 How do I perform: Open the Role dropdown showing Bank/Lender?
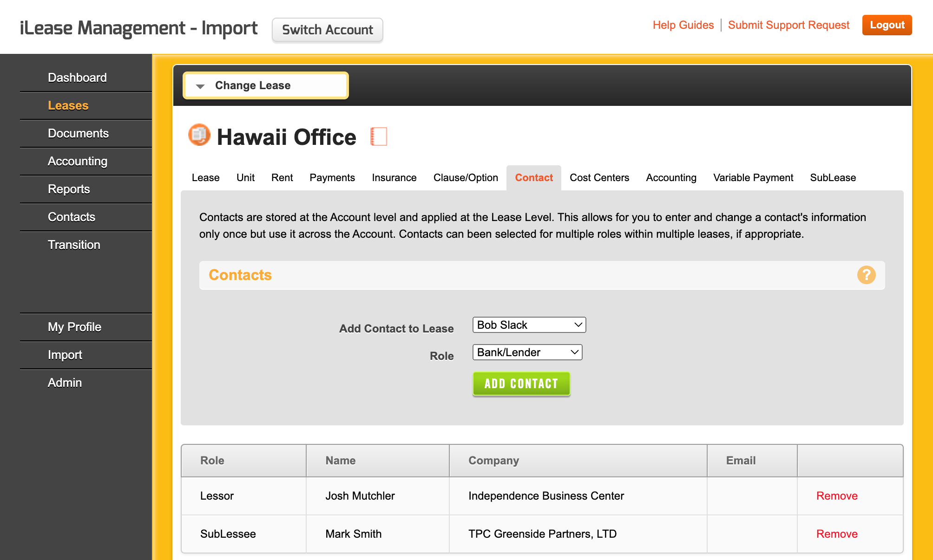point(527,352)
